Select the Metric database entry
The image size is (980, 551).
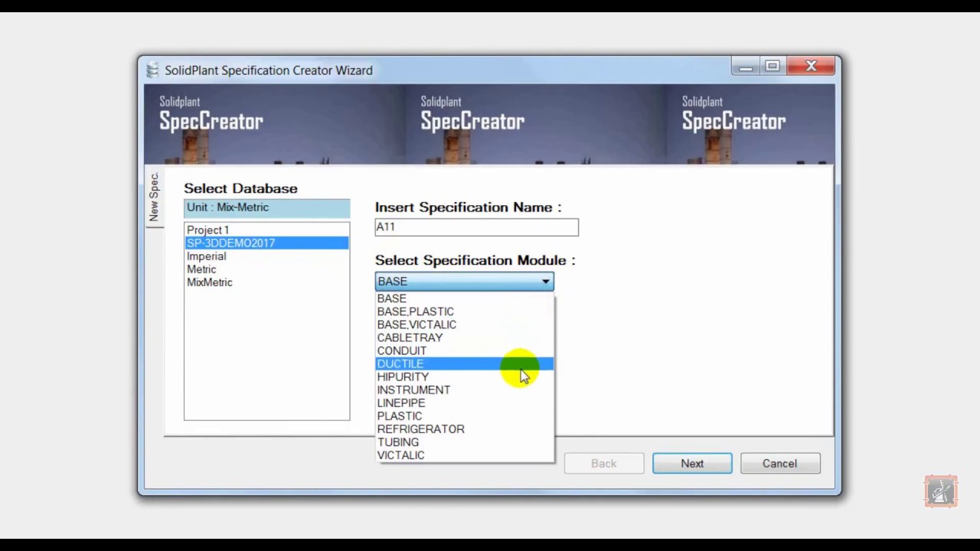(266, 269)
